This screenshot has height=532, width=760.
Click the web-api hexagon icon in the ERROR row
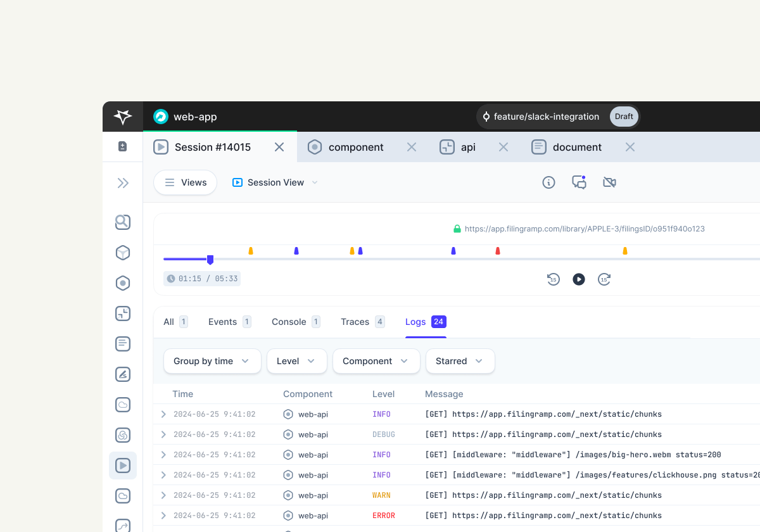click(x=288, y=516)
